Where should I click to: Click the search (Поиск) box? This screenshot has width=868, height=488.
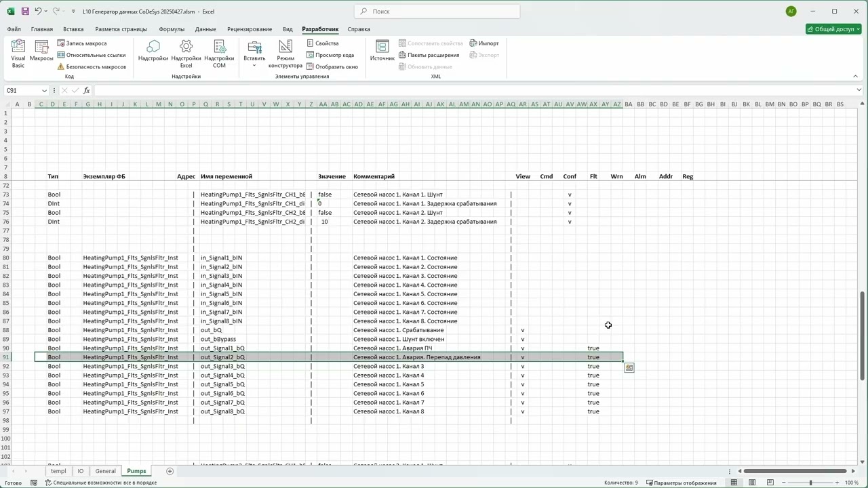(x=437, y=12)
